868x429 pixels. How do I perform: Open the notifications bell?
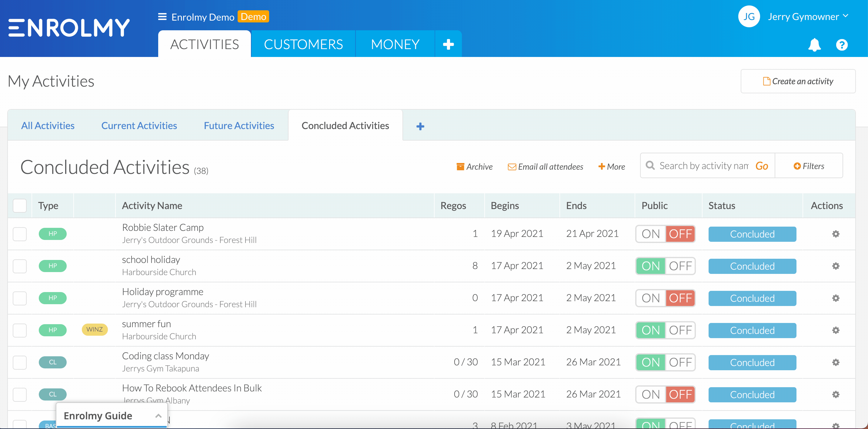[x=814, y=45]
